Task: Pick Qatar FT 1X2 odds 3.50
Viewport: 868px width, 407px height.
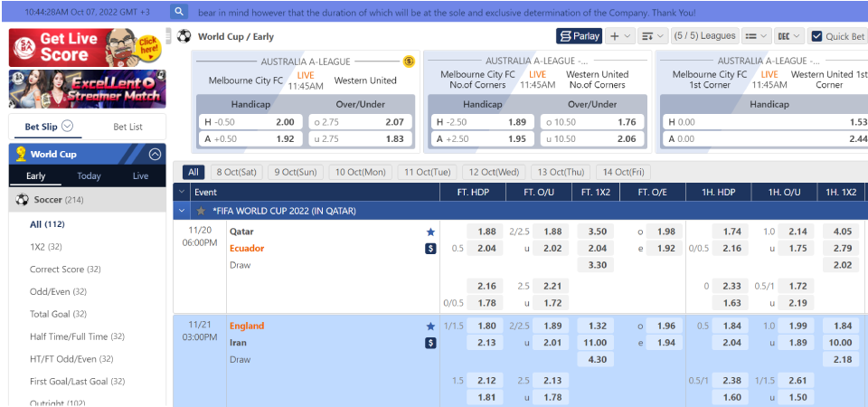Action: coord(596,232)
